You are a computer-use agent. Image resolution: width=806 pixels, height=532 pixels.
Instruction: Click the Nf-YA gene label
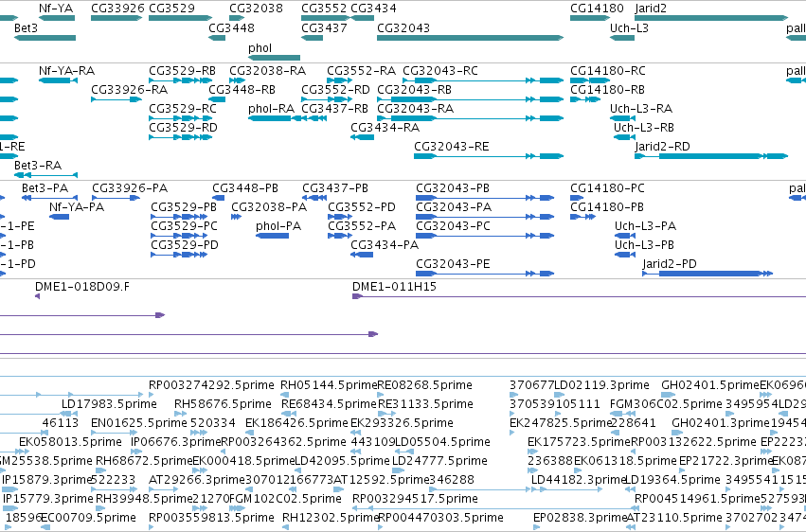pyautogui.click(x=56, y=9)
